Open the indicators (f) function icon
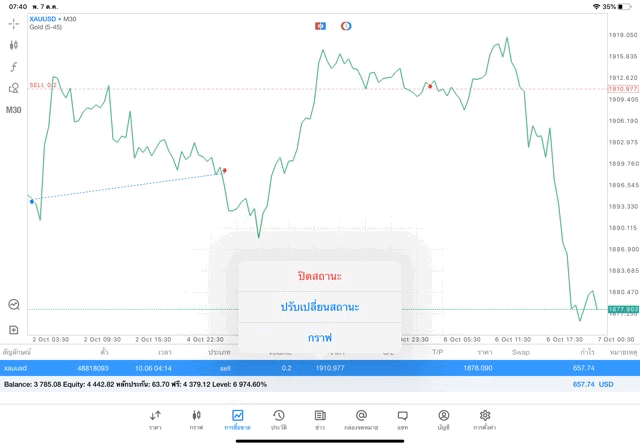Screen dimensions: 640x447 click(14, 66)
